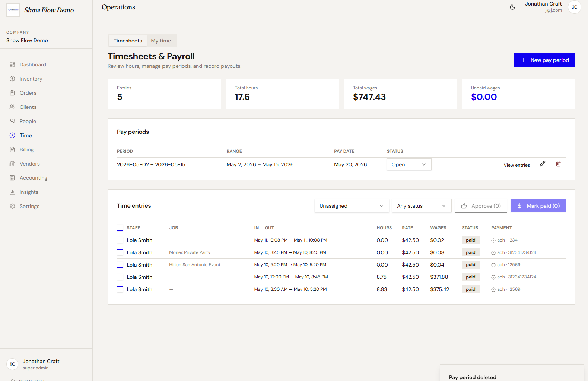Screen dimensions: 588x381
Task: Open the pay period Open status dropdown
Action: pyautogui.click(x=409, y=164)
